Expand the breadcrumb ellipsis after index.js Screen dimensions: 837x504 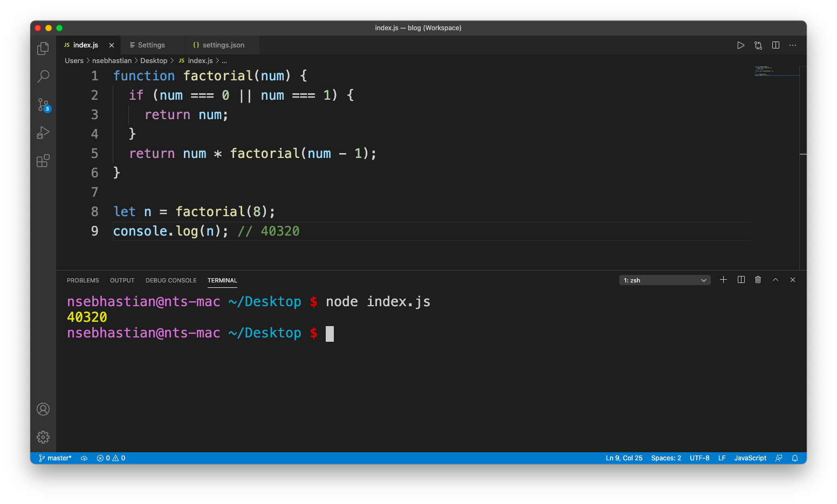click(x=224, y=60)
